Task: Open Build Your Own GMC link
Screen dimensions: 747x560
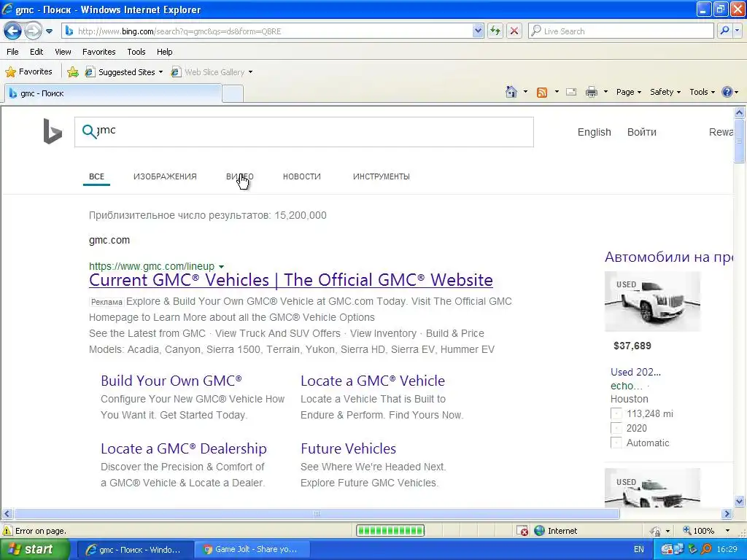Action: tap(171, 381)
